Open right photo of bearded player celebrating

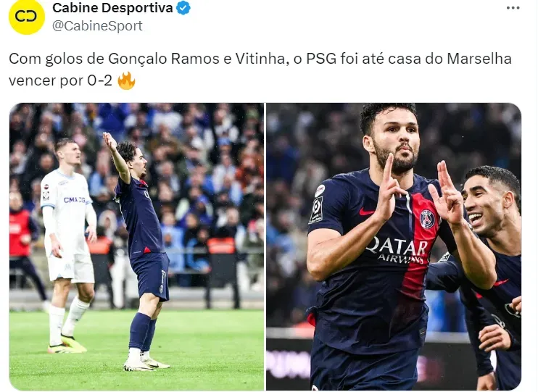pos(394,246)
